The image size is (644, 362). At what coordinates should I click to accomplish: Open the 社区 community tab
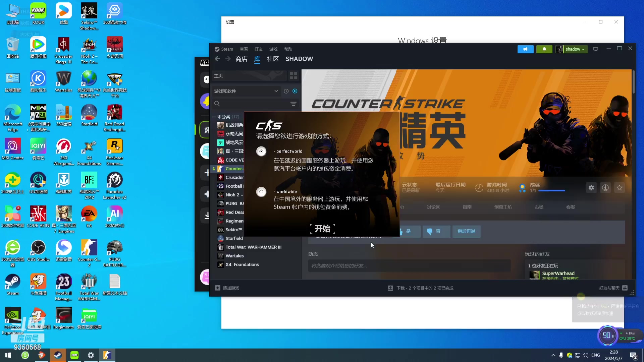(273, 59)
